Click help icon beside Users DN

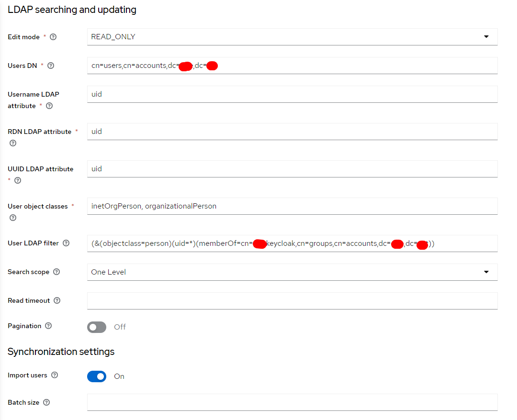tap(51, 66)
